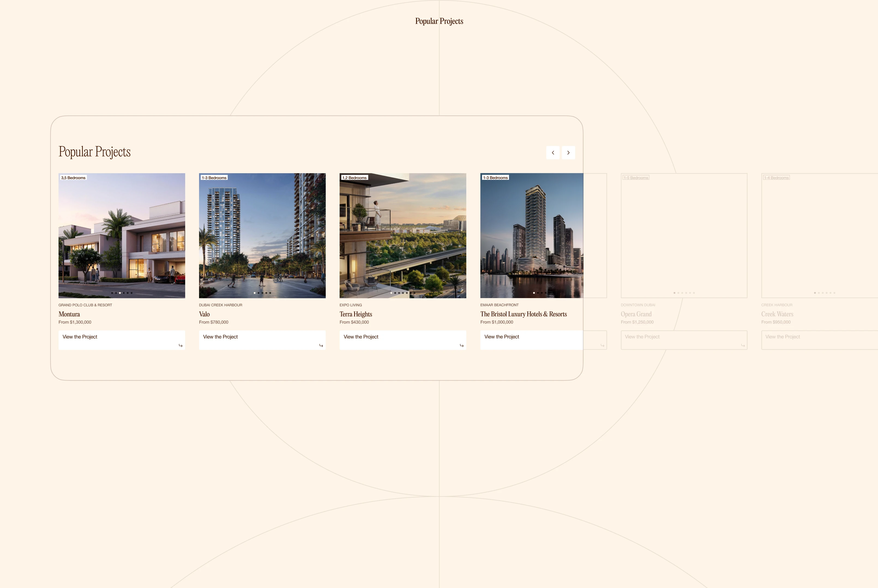Select The Bristol Luxury Hotels & Resorts title

coord(523,314)
